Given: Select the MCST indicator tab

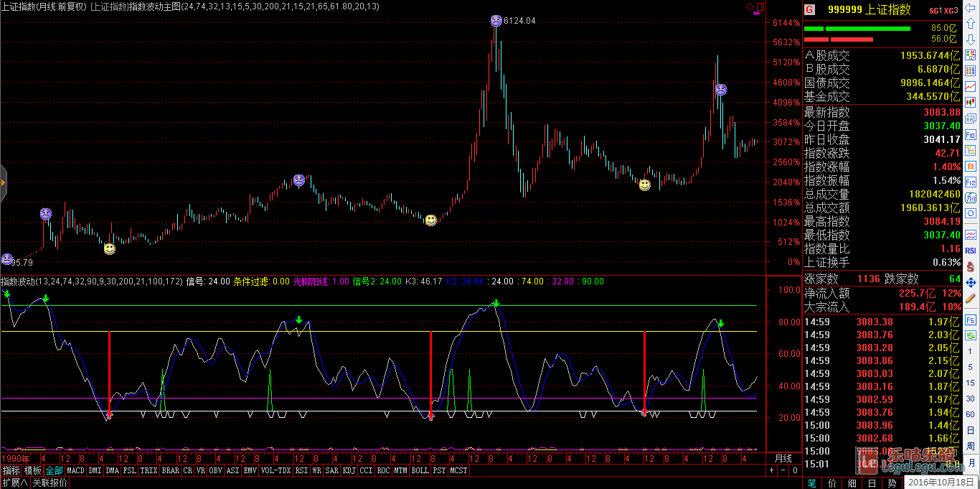Looking at the screenshot, I should coord(458,470).
